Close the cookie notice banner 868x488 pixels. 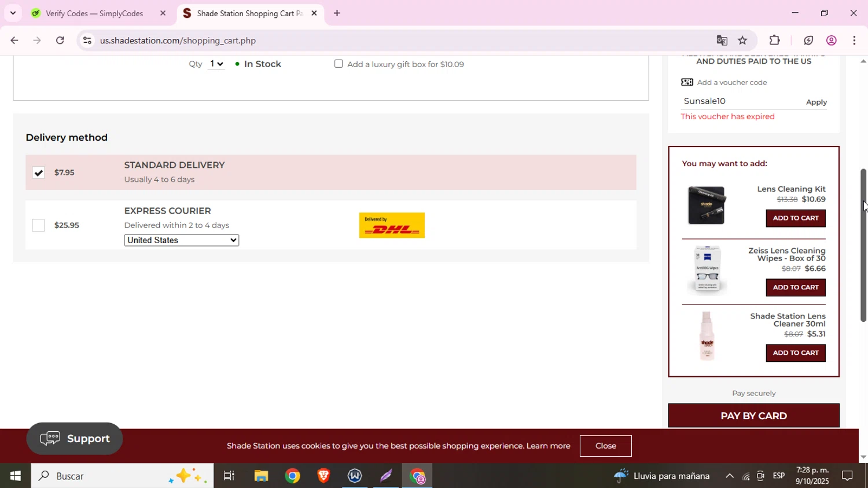[x=606, y=446]
